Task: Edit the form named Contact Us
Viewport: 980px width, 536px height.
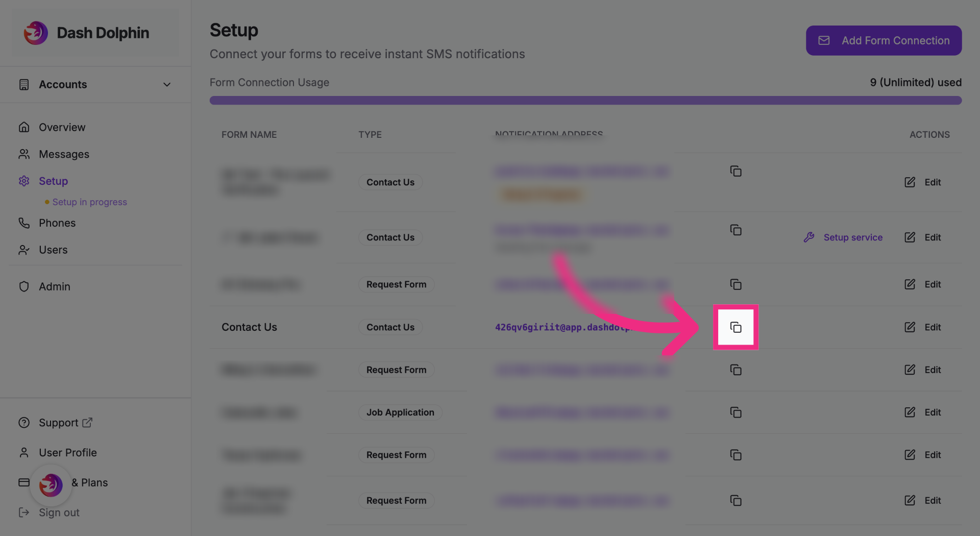Action: click(x=923, y=327)
